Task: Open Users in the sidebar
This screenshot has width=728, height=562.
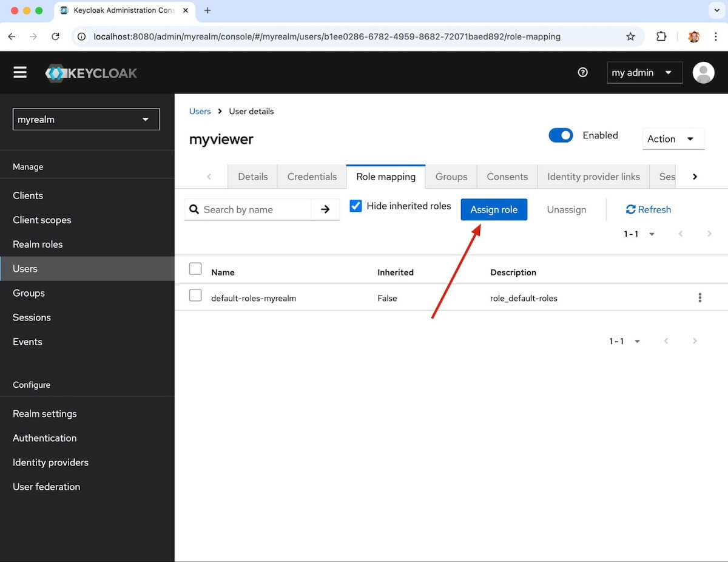Action: coord(87,268)
